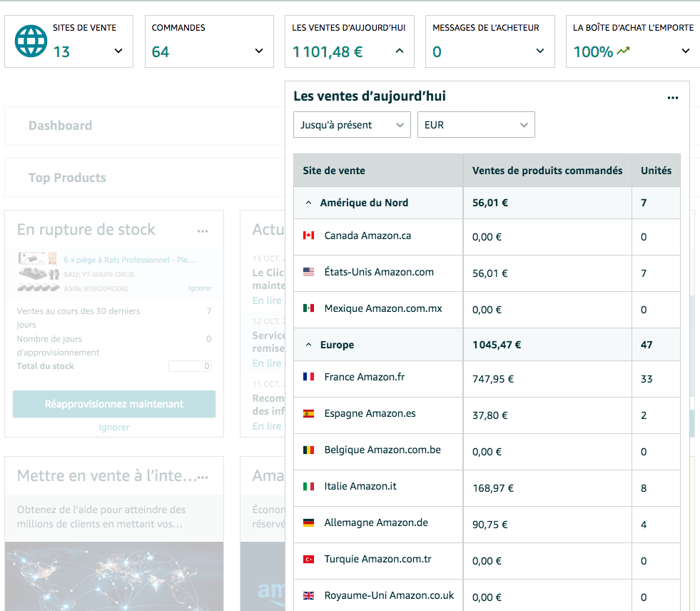Select the Mexique Amazon.com.mx row label
Viewport: 700px width, 611px height.
point(383,308)
